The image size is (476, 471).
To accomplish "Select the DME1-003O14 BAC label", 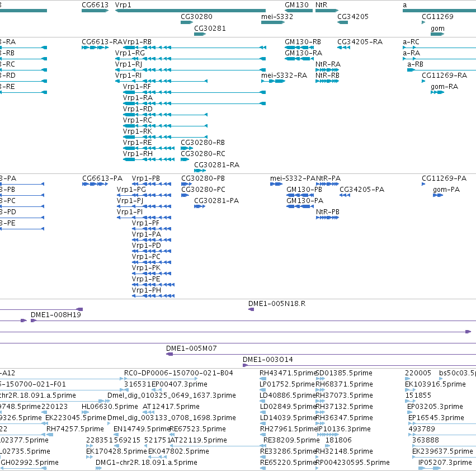I will coord(268,360).
